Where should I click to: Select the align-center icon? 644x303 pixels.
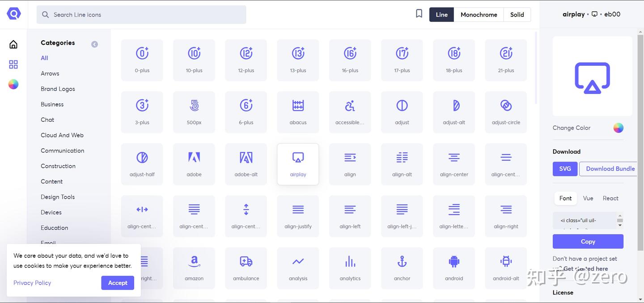click(x=454, y=164)
